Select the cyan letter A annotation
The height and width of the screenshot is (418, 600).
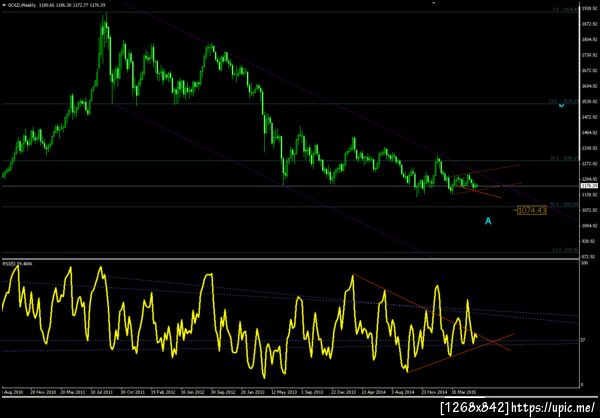click(488, 221)
